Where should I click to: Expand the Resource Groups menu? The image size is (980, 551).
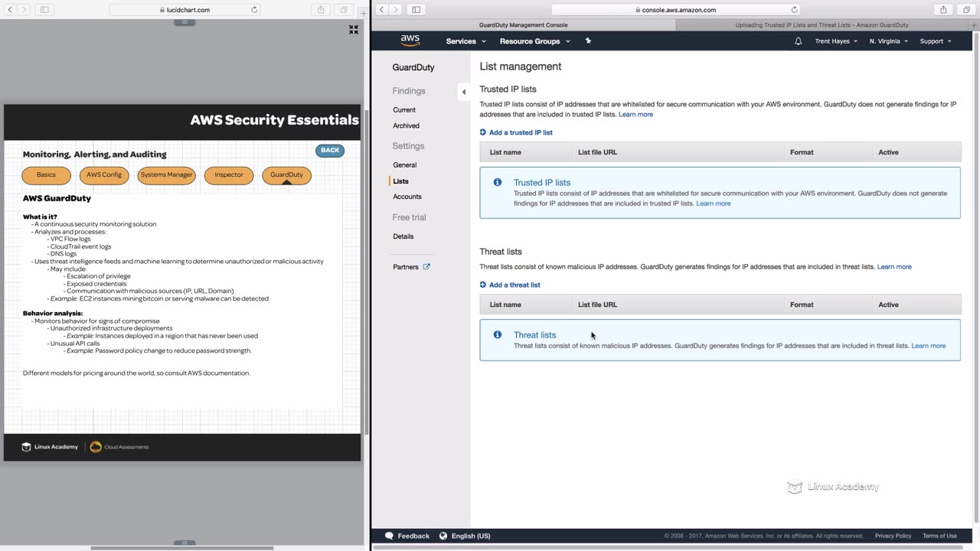click(534, 41)
